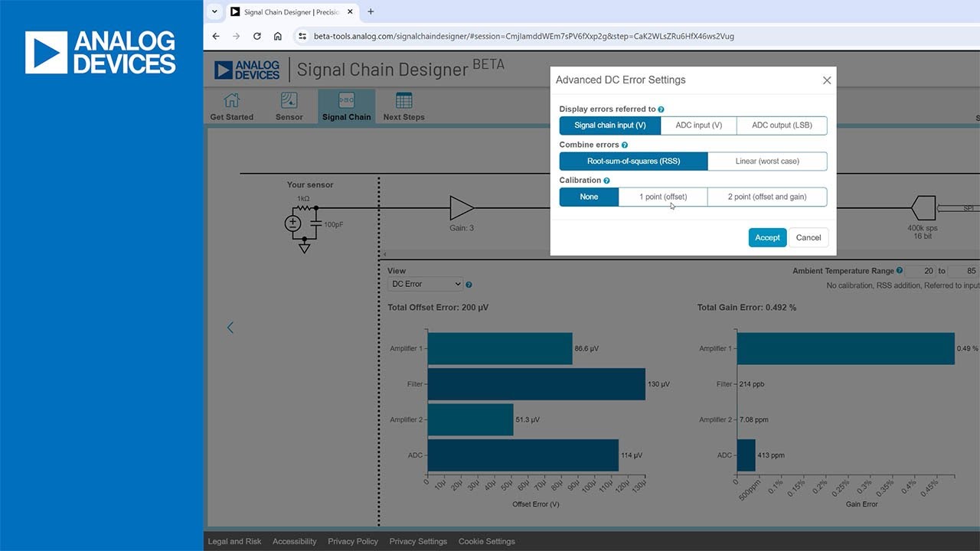
Task: Click Amplifier 1 bar in offset error chart
Action: (500, 348)
